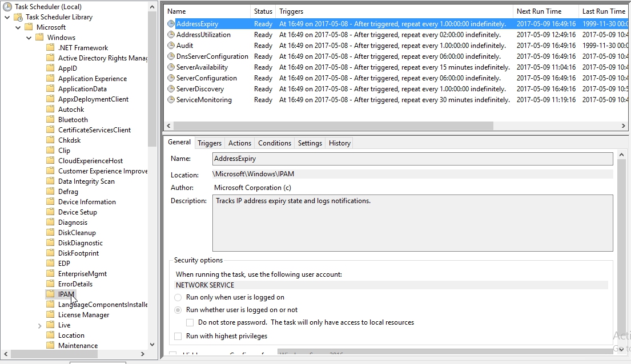The width and height of the screenshot is (631, 364).
Task: Click the IPAM folder icon
Action: pyautogui.click(x=51, y=294)
